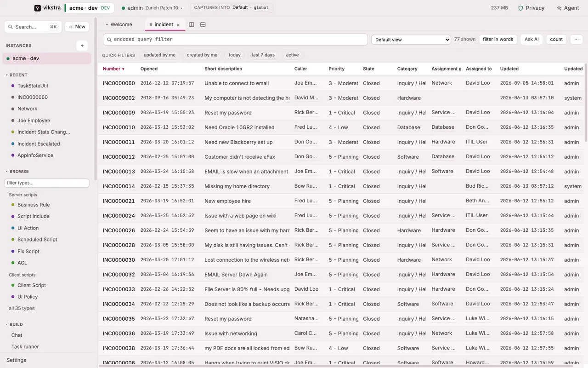Open Scheduled Script type

pyautogui.click(x=37, y=240)
